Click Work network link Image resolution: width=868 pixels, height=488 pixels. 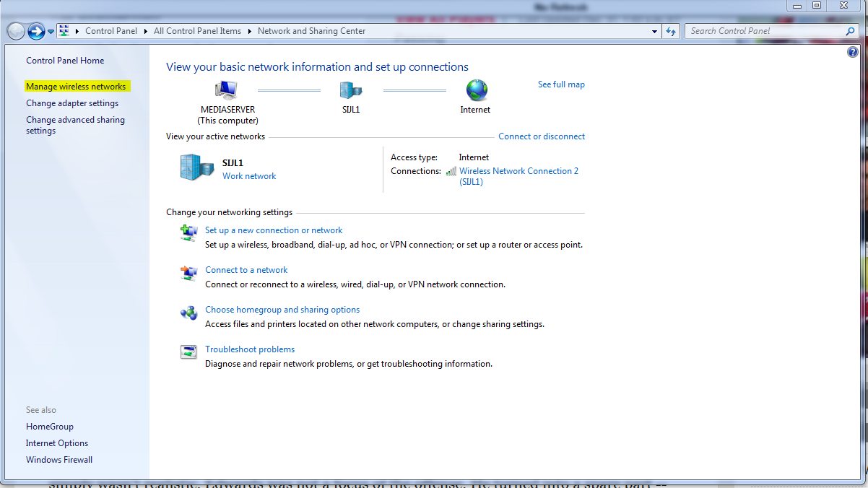249,176
